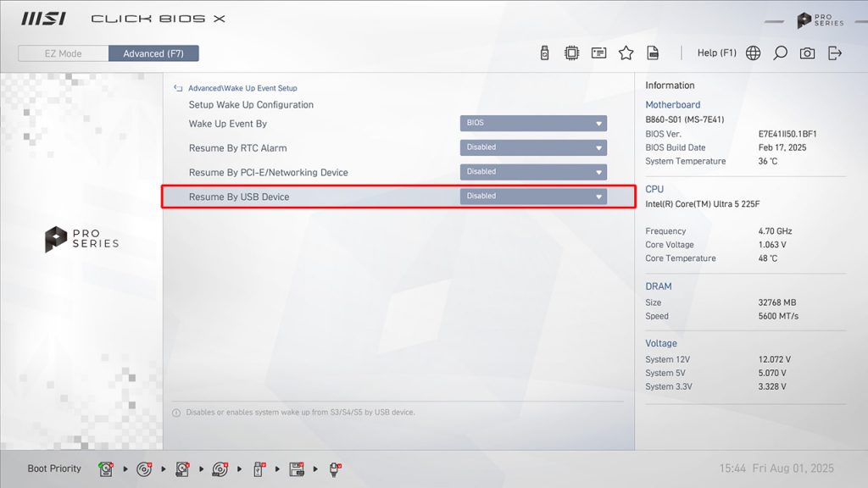Click BIOS Build Date value Feb 17, 2025

[782, 147]
